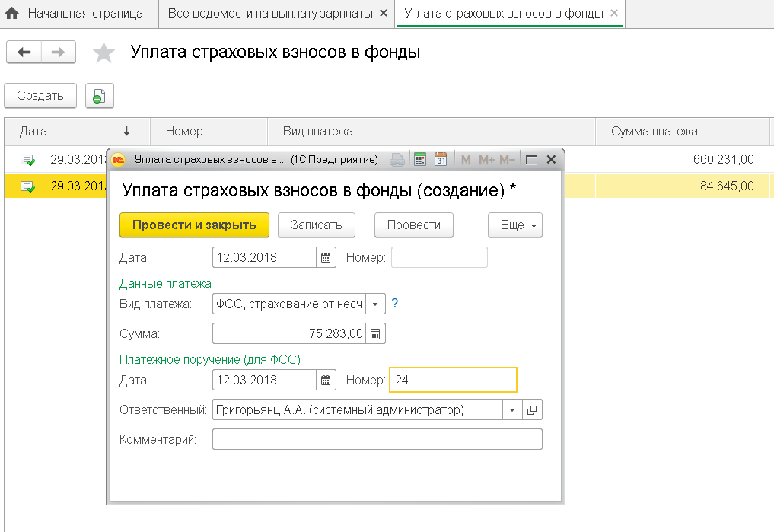Edit the Сумма field value
This screenshot has width=774, height=532.
click(288, 333)
